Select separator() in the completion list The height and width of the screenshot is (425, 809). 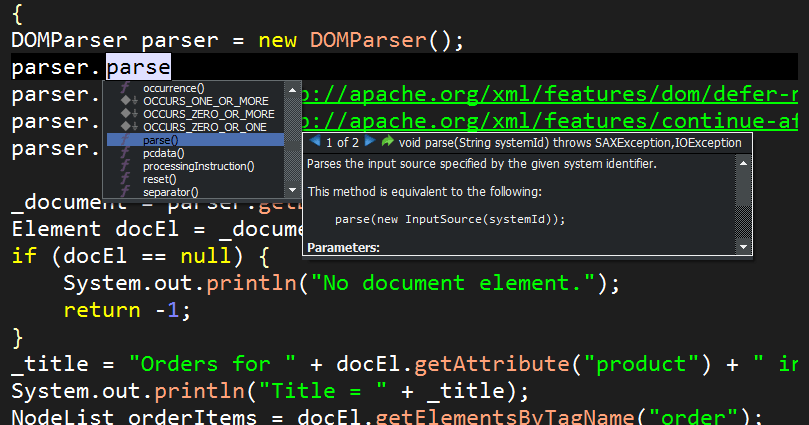pos(170,192)
